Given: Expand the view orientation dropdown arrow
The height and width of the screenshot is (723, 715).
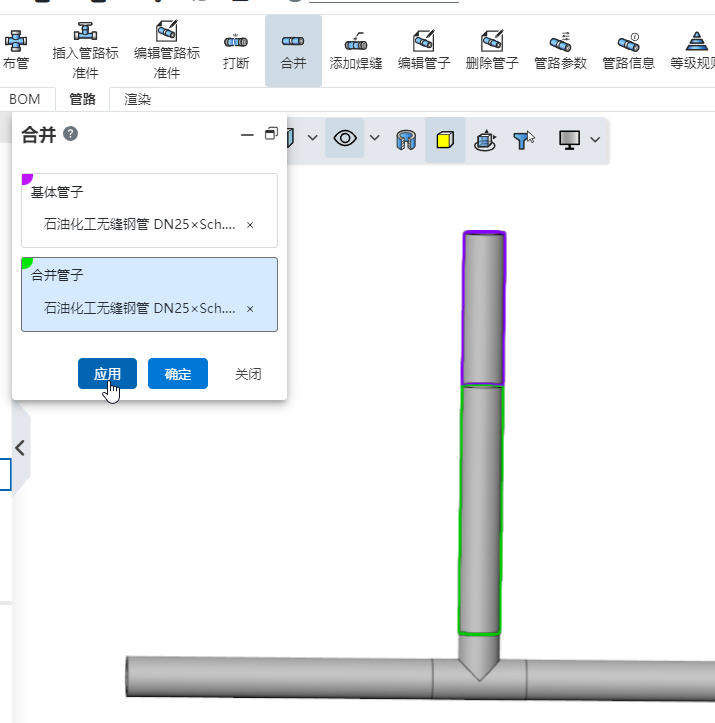Looking at the screenshot, I should point(313,137).
